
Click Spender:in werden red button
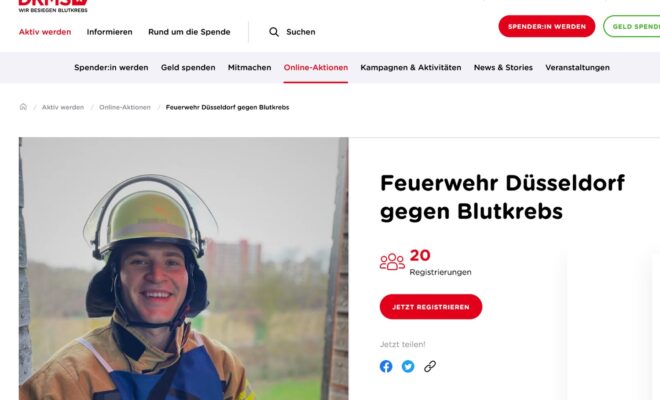547,26
